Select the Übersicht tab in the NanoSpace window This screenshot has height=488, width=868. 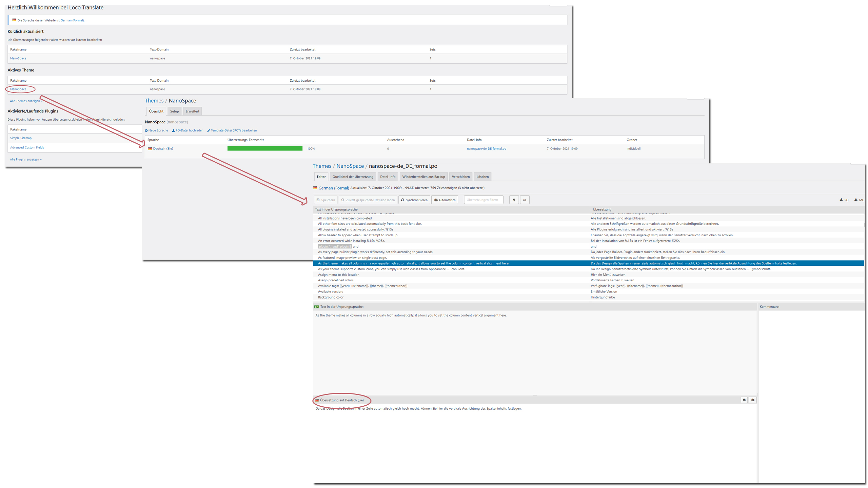156,111
